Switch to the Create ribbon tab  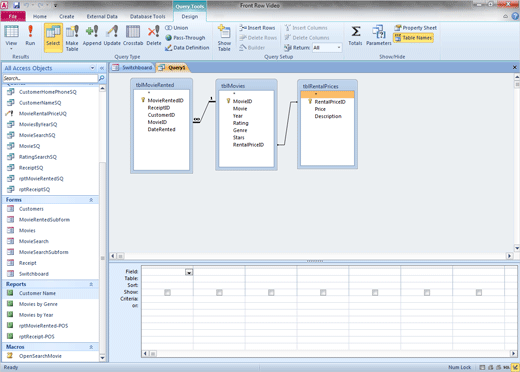coord(67,16)
